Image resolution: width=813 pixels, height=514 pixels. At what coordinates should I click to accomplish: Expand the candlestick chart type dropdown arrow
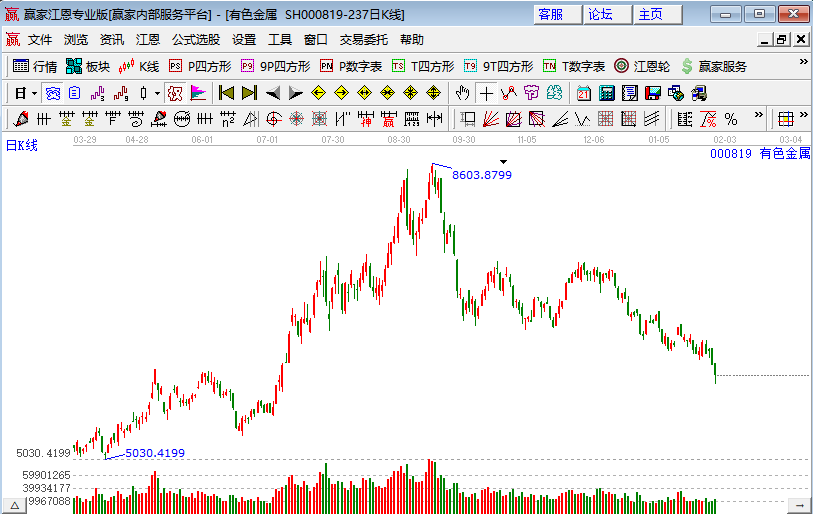coord(157,94)
